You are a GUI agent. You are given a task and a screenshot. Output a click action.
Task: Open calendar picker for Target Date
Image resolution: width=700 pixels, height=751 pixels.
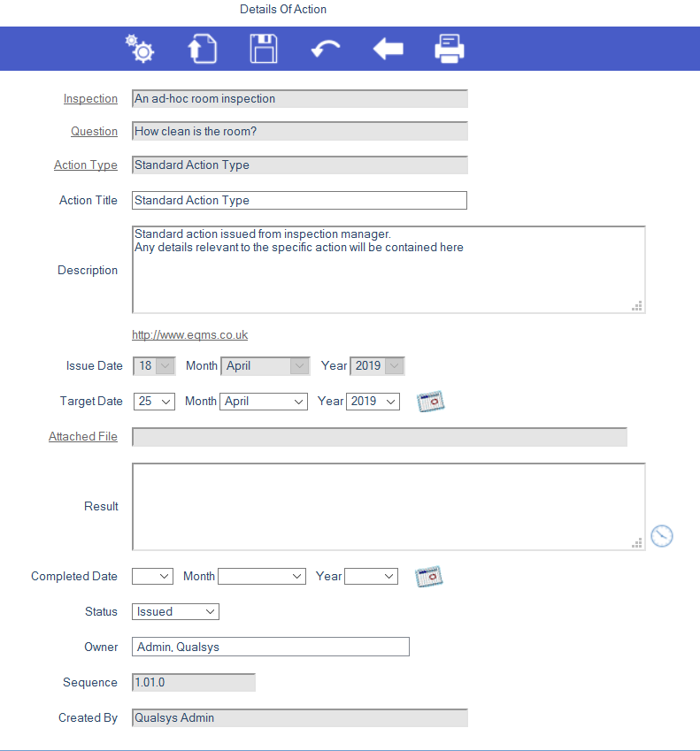coord(430,402)
